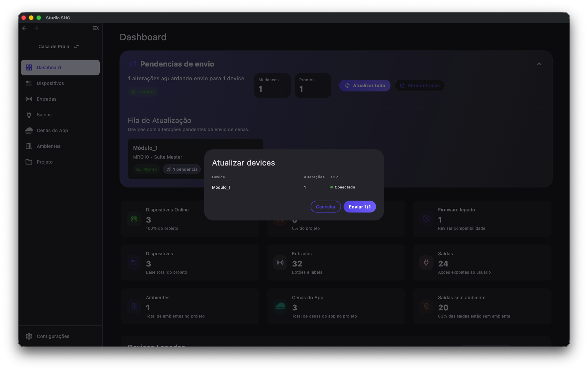The image size is (588, 371).
Task: Collapse the Pendencias de envio panel chevron
Action: [539, 64]
